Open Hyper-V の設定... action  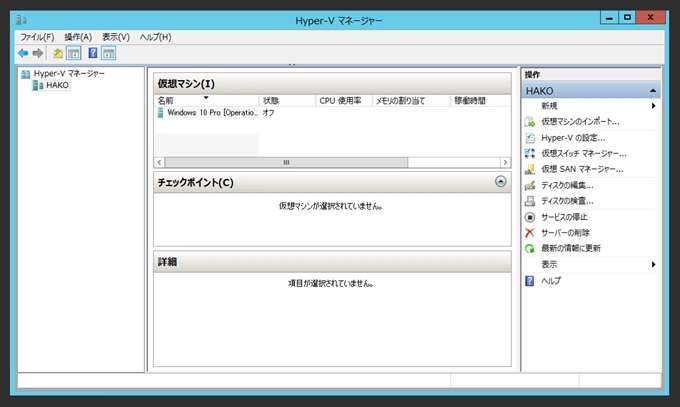pyautogui.click(x=573, y=138)
